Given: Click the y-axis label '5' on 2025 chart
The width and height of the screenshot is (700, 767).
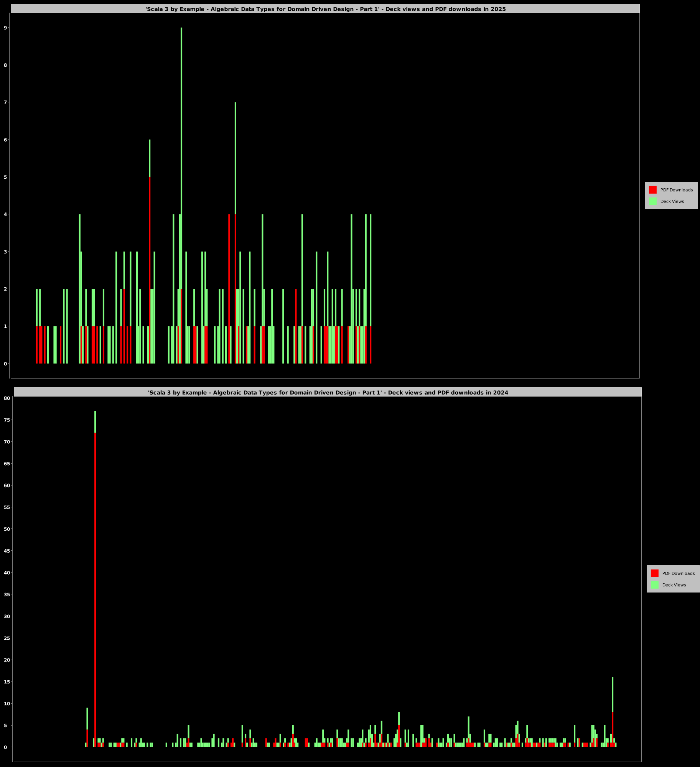Looking at the screenshot, I should pos(5,177).
